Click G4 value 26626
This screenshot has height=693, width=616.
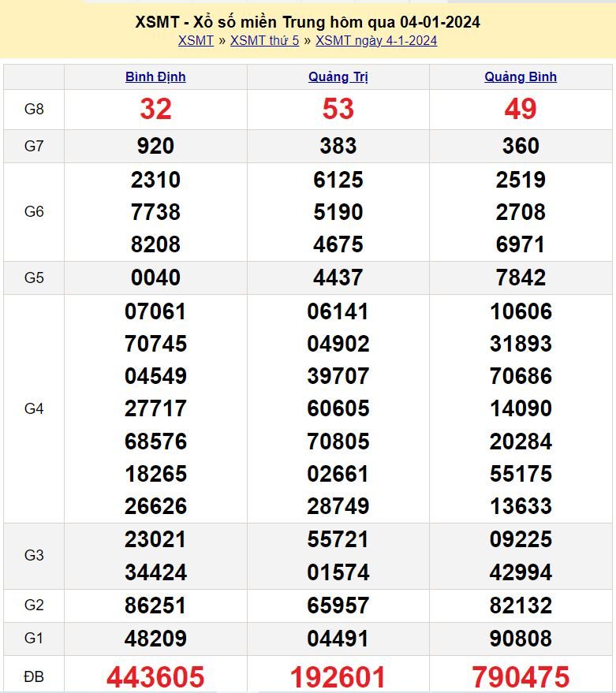click(155, 506)
